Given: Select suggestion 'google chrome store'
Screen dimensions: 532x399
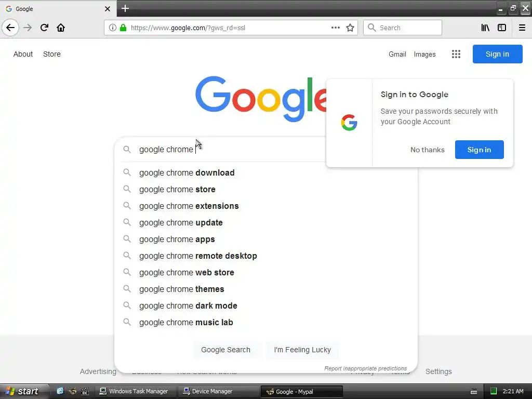Looking at the screenshot, I should tap(266, 189).
